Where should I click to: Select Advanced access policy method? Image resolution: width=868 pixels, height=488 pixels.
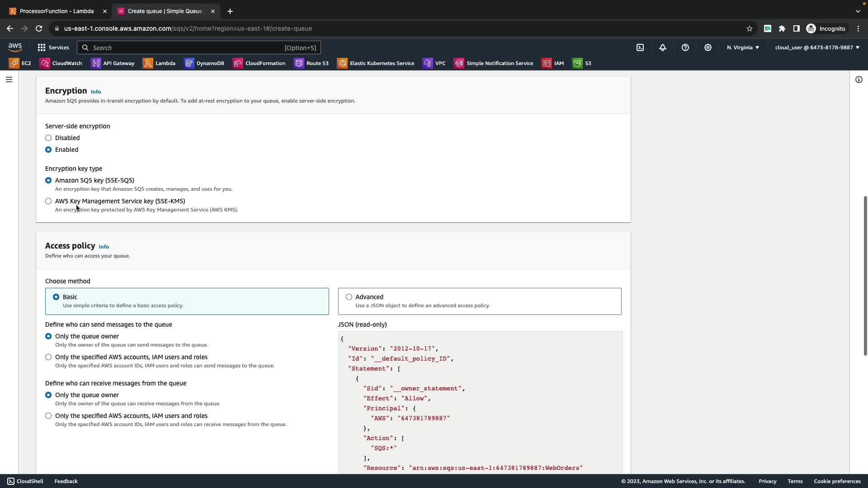(349, 297)
